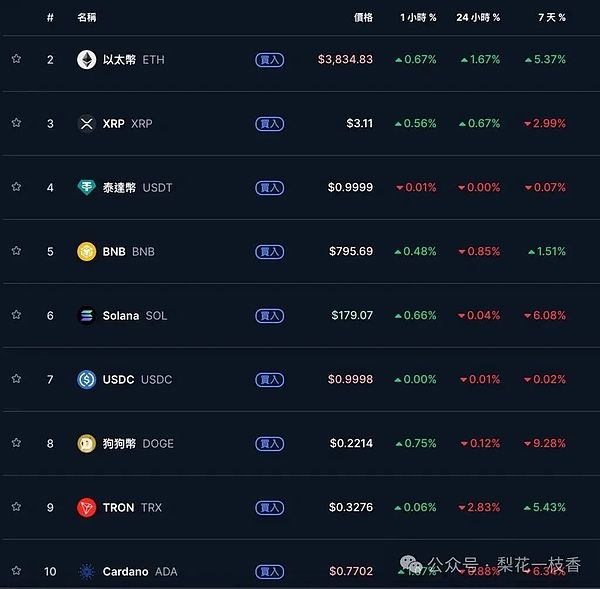Favorite DOGE with its star
The image size is (600, 589).
[x=16, y=443]
